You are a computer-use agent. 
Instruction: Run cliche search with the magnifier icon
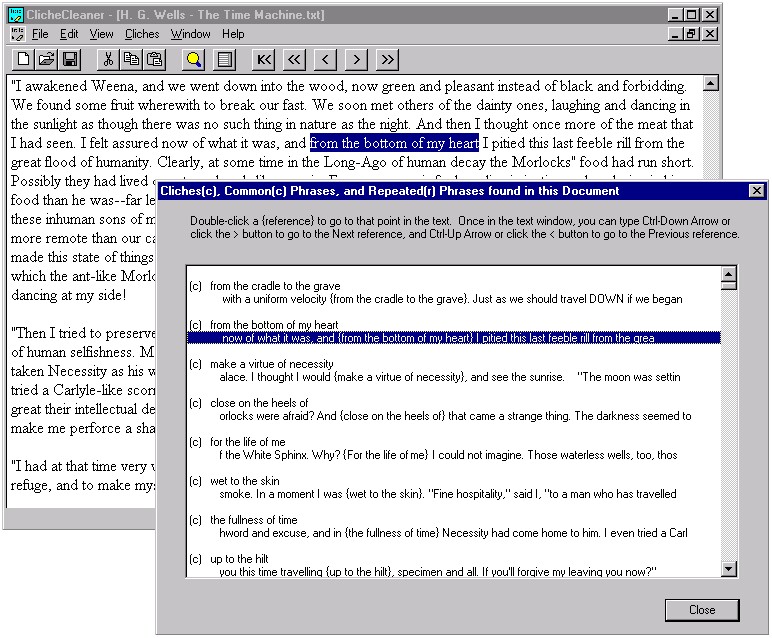click(193, 60)
